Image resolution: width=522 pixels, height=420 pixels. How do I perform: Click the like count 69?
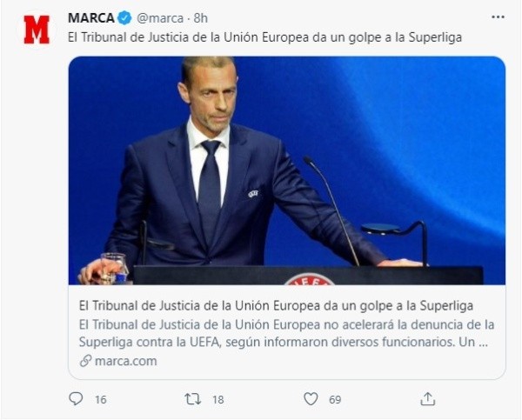tap(335, 399)
